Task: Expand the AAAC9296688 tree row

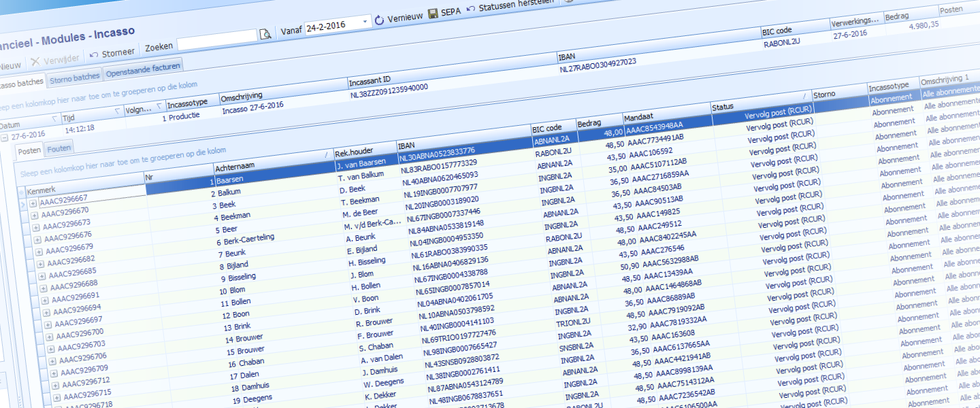Action: (45, 288)
